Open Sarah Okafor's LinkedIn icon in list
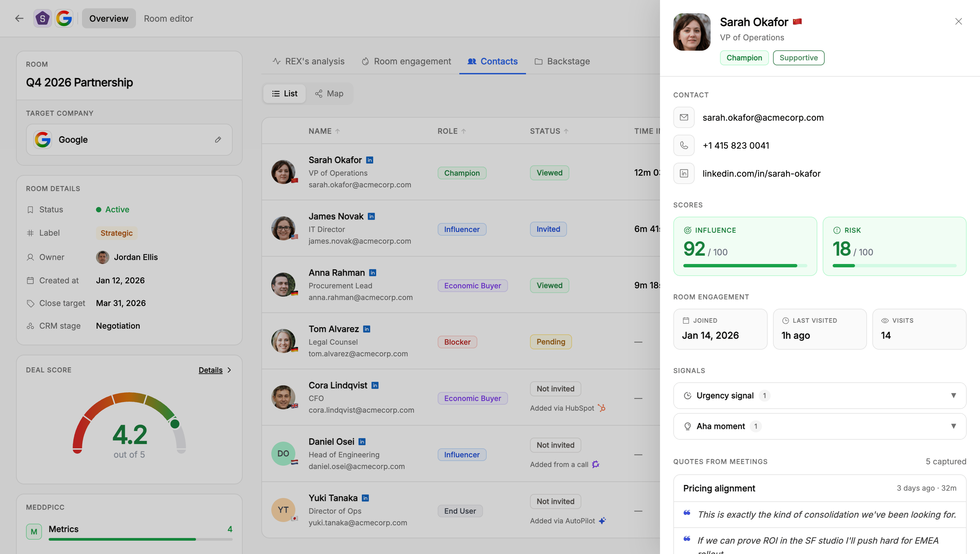The width and height of the screenshot is (980, 554). 369,160
